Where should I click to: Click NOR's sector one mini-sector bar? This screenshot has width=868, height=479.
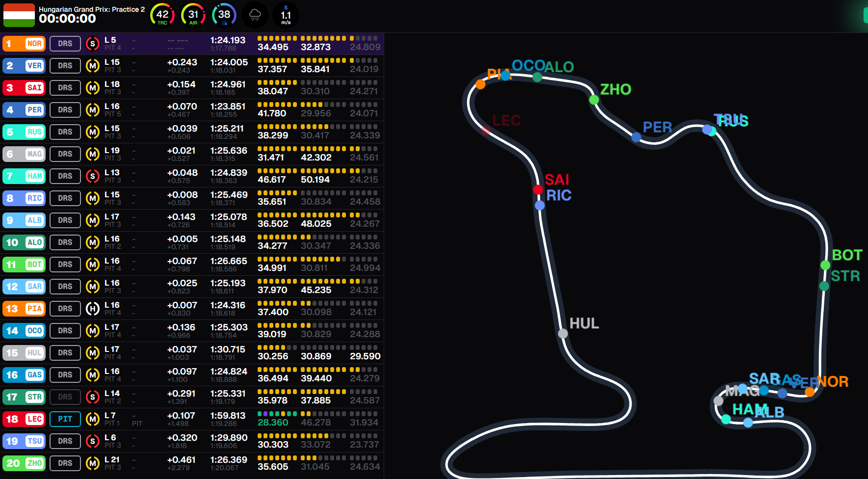(x=277, y=38)
